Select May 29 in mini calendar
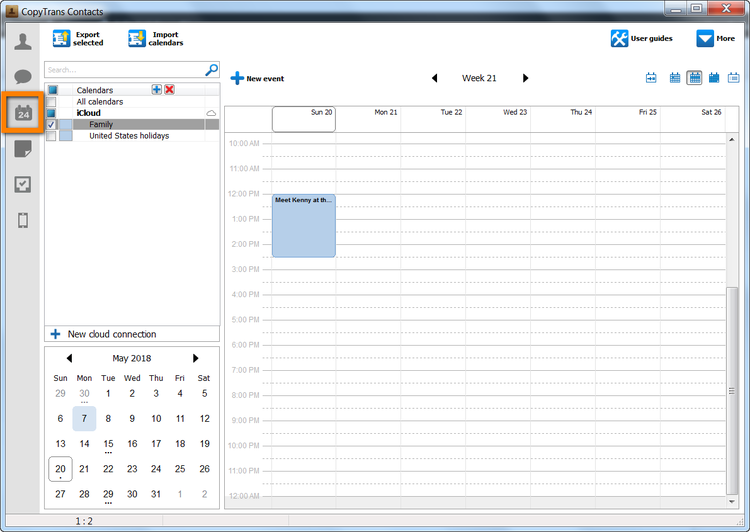The height and width of the screenshot is (532, 750). pyautogui.click(x=108, y=494)
